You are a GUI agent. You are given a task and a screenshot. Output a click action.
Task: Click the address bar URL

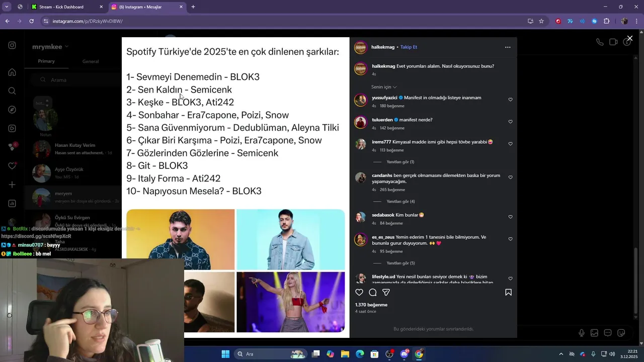[88, 21]
